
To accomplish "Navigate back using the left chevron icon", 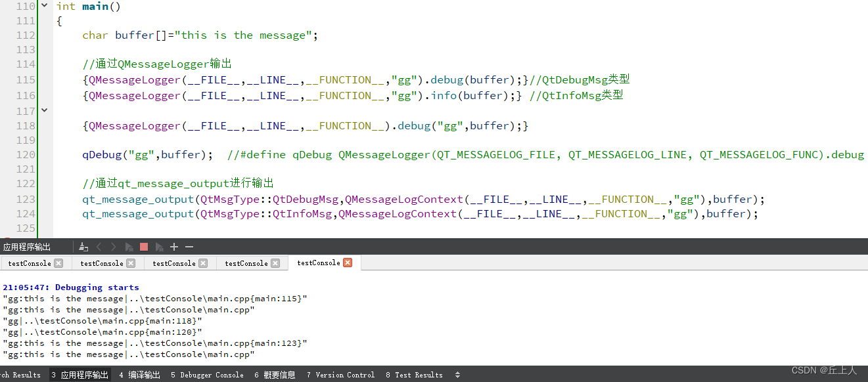I will pyautogui.click(x=100, y=246).
